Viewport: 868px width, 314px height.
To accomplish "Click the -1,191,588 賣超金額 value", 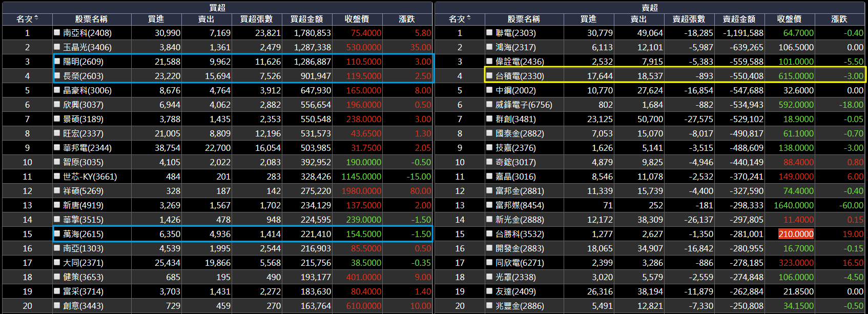I will coord(743,33).
